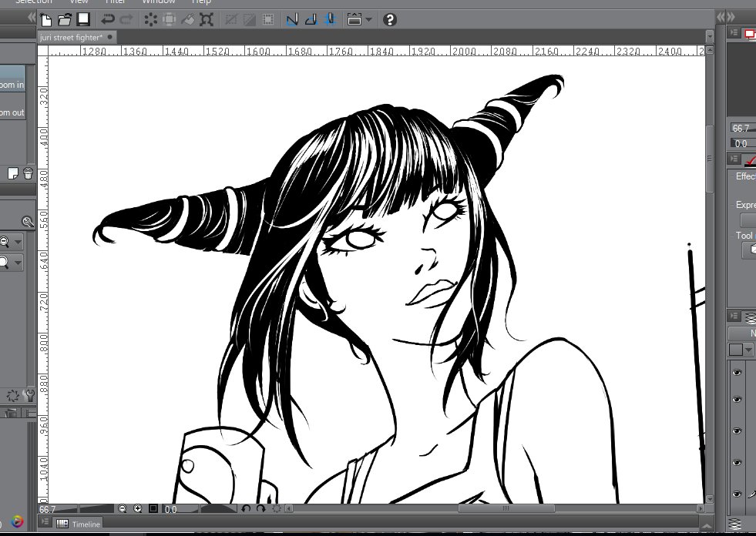
Task: Save the document with the Save icon
Action: pyautogui.click(x=84, y=19)
